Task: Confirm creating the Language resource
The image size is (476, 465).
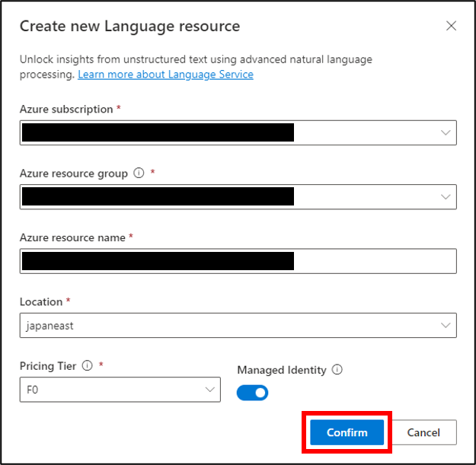Action: [x=347, y=432]
